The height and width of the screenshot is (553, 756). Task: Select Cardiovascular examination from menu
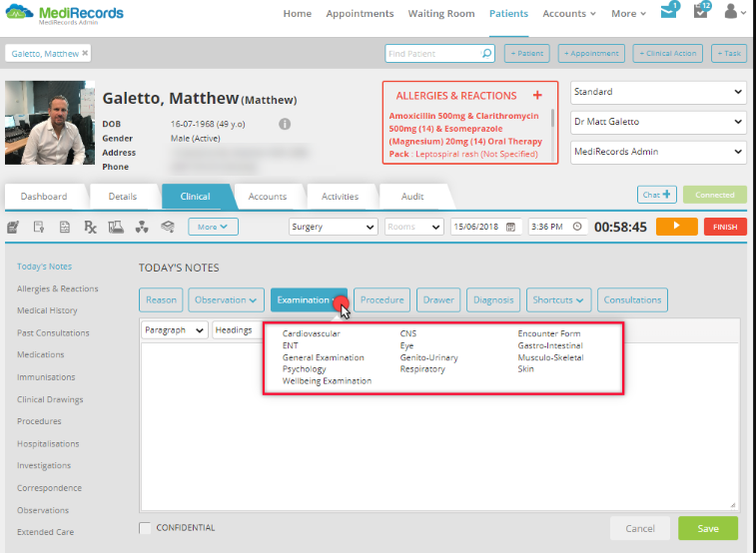click(x=311, y=333)
